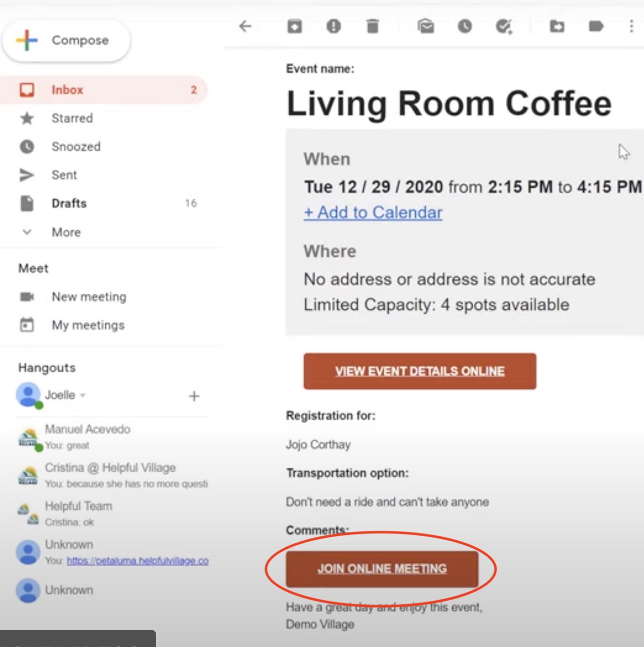Delete this email using the trash icon

tap(373, 27)
